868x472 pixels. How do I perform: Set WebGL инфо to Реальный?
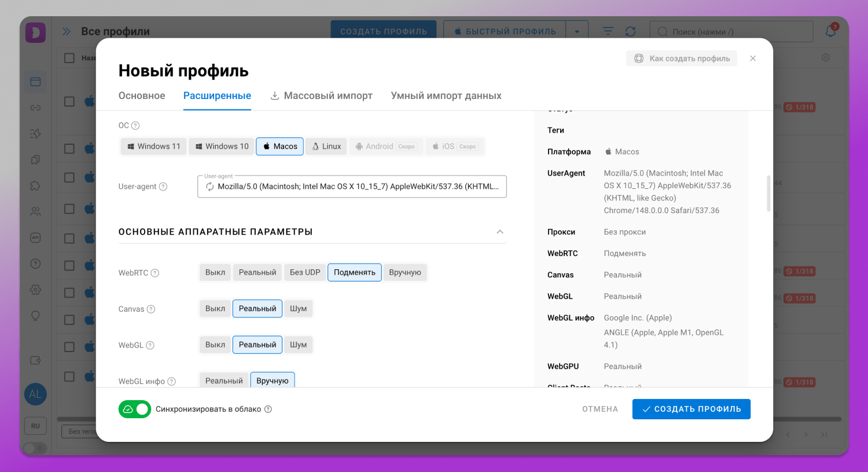click(224, 380)
